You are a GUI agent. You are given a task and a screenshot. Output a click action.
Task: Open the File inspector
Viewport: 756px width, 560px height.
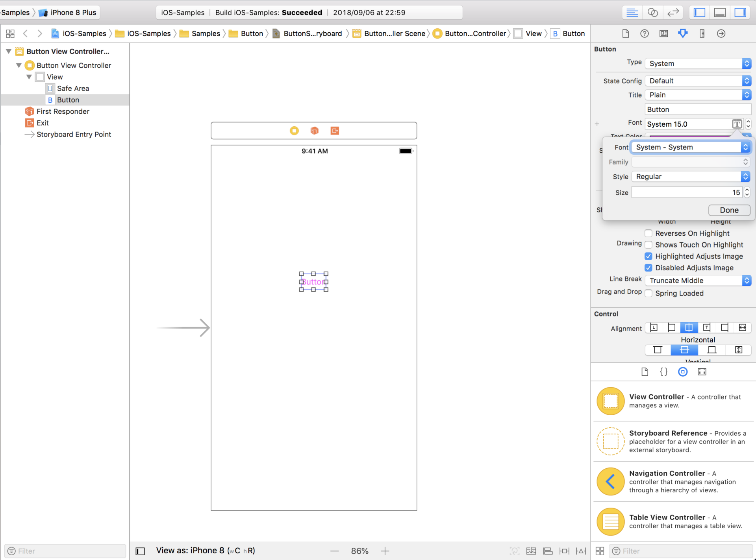(626, 33)
